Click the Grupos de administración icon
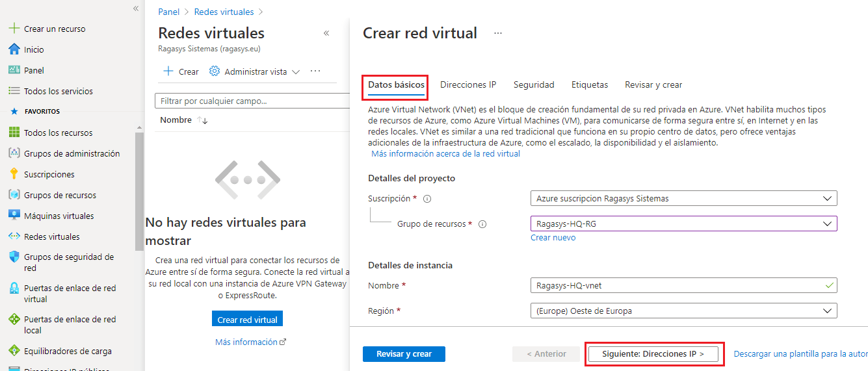The image size is (868, 371). click(14, 153)
